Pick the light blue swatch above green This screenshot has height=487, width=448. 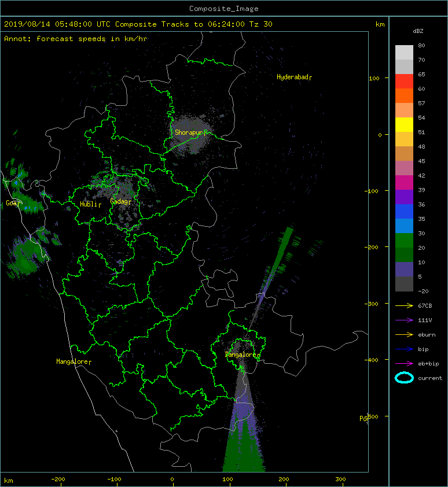tap(404, 226)
